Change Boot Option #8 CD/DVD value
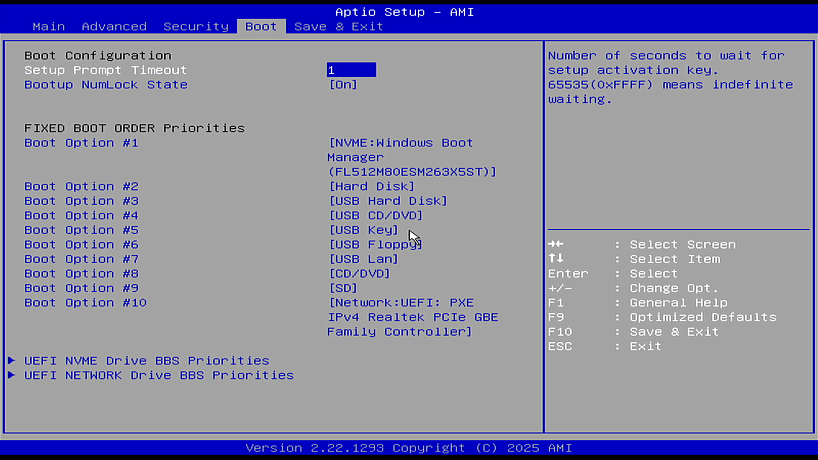Screen dimensions: 818x460 pyautogui.click(x=359, y=274)
